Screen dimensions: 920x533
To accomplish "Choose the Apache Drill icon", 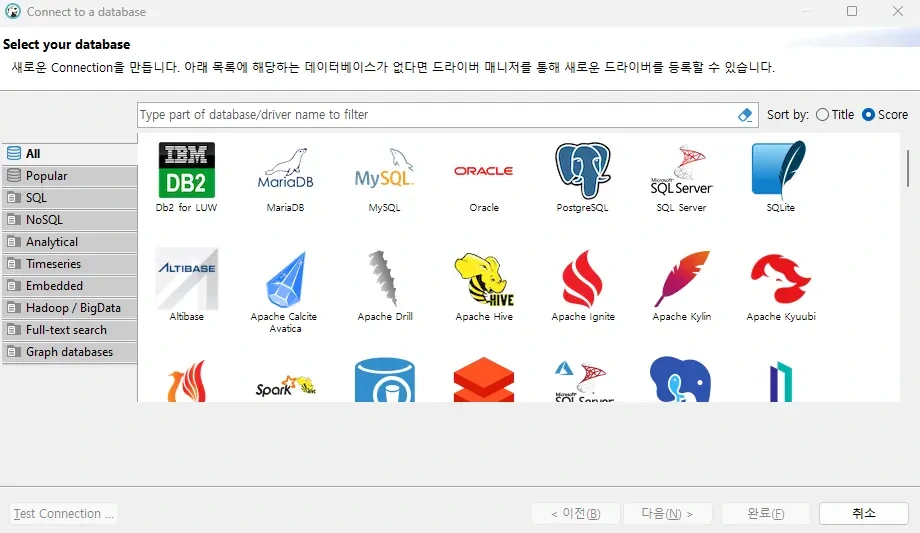I will pyautogui.click(x=384, y=278).
